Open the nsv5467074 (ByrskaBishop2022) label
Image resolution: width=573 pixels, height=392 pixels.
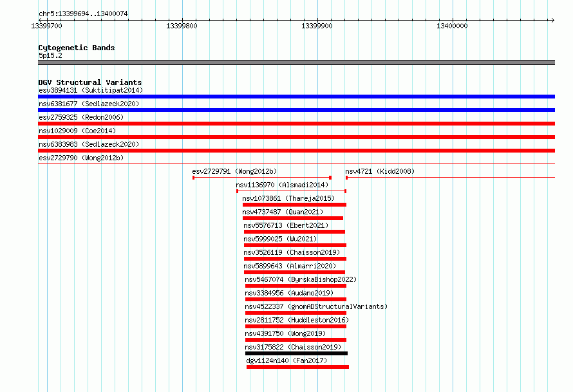pyautogui.click(x=301, y=279)
